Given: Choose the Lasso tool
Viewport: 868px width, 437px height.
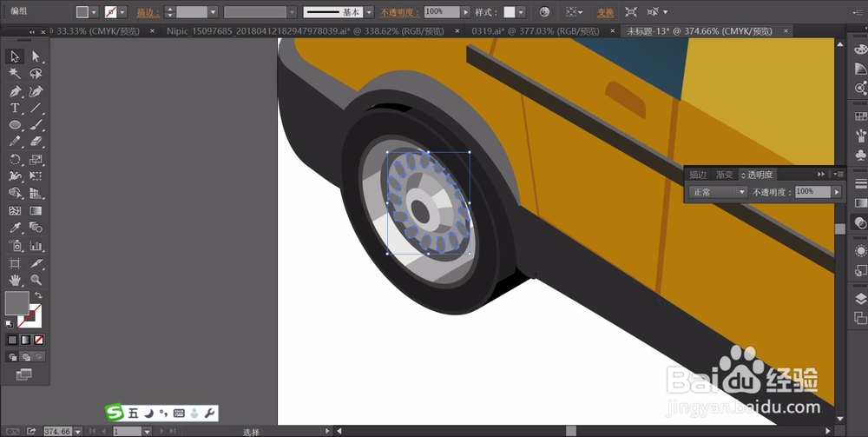Looking at the screenshot, I should click(36, 73).
